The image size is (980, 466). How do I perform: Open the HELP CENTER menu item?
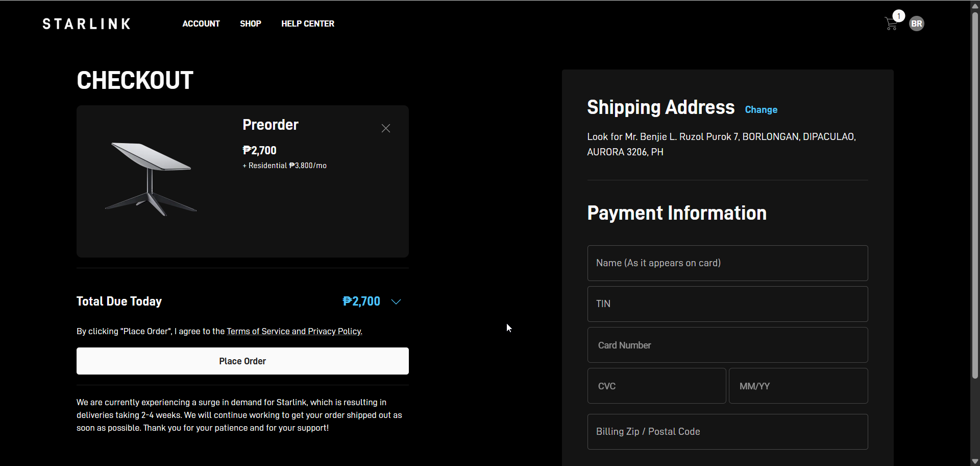(308, 24)
